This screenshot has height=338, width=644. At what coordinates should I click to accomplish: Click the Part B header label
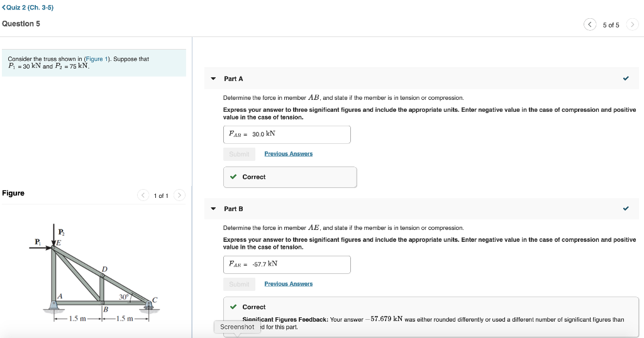click(x=233, y=209)
